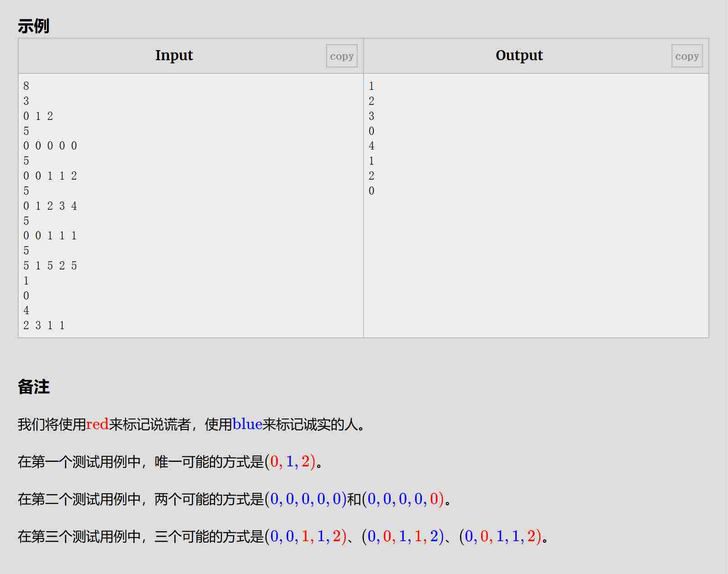This screenshot has height=574, width=728.
Task: Click the 备注 section heading
Action: click(34, 387)
